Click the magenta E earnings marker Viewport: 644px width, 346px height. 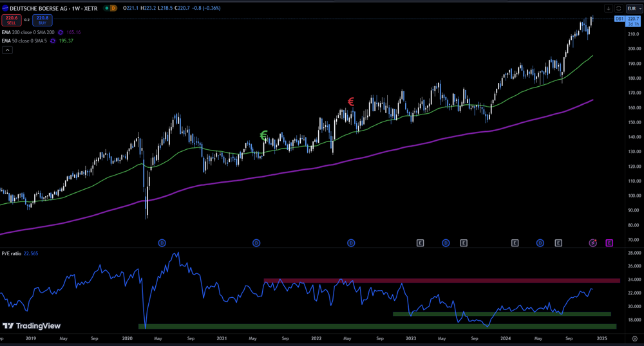click(x=609, y=242)
